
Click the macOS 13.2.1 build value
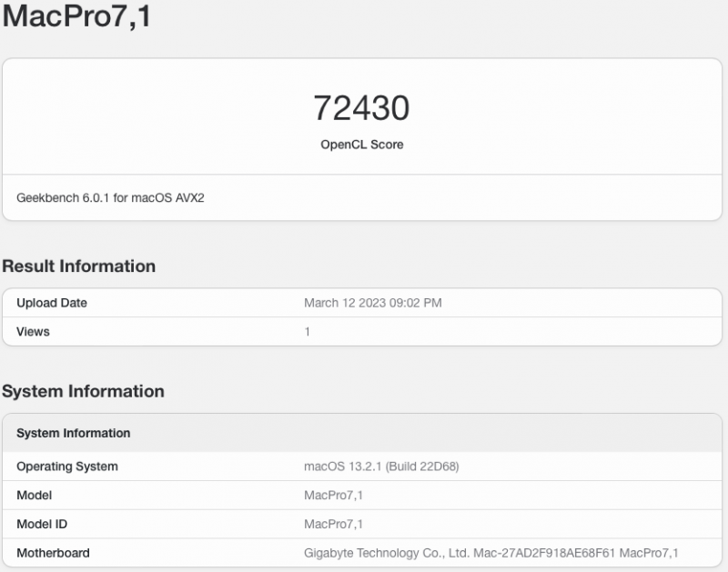pyautogui.click(x=382, y=466)
